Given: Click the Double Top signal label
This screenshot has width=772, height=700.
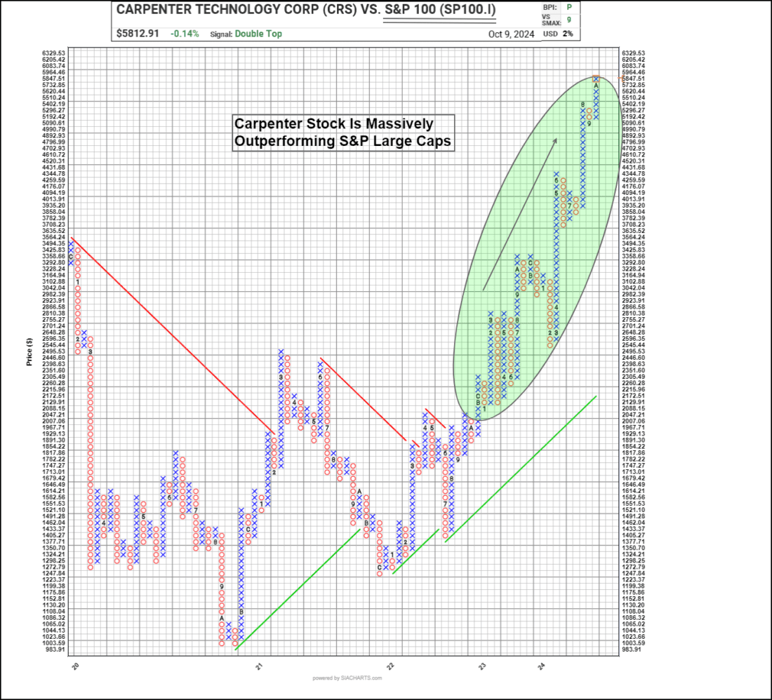Looking at the screenshot, I should [x=258, y=34].
